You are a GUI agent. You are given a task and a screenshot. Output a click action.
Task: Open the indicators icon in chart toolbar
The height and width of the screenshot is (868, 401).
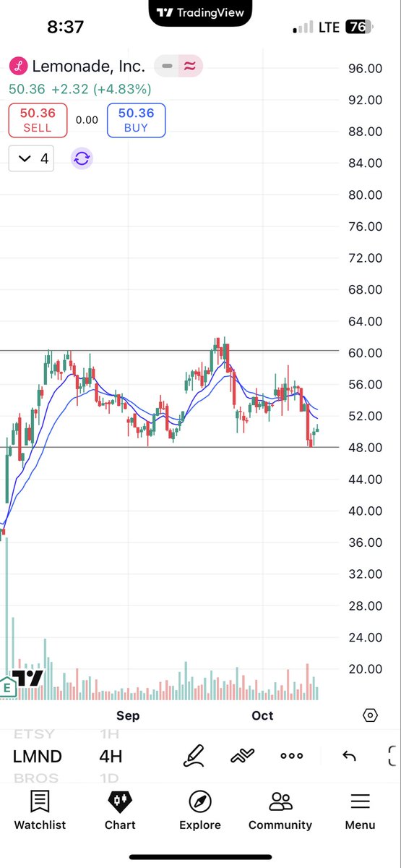[243, 756]
